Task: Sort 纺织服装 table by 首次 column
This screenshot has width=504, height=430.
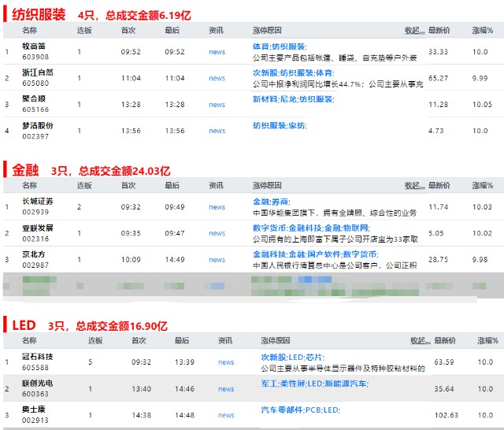Action: [128, 31]
